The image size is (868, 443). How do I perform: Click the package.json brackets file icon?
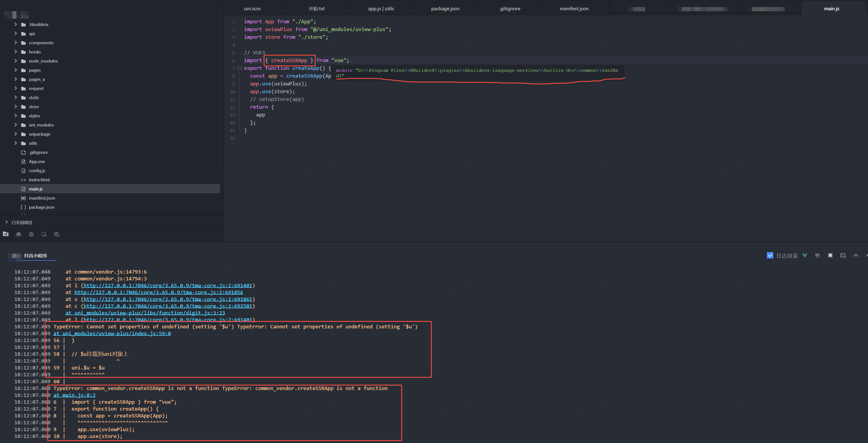23,207
